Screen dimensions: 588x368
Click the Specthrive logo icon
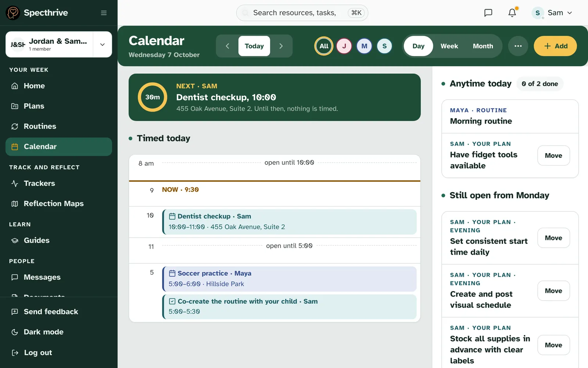click(13, 13)
